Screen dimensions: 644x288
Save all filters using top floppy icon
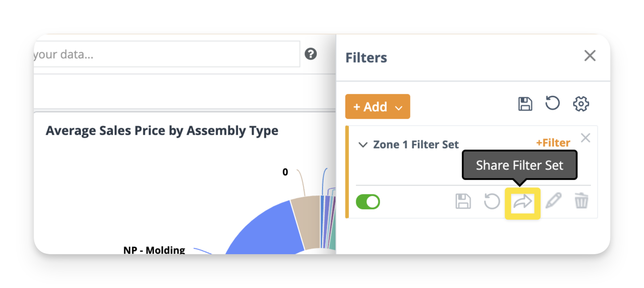coord(525,104)
